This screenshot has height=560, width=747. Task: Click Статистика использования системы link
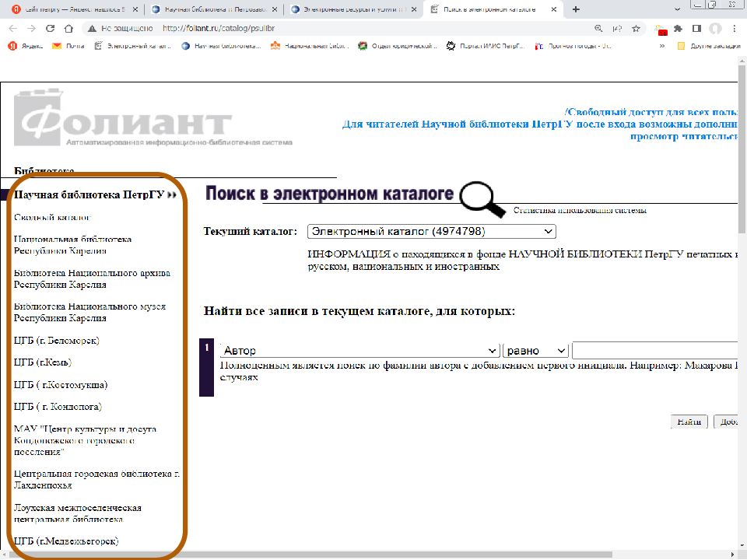pos(580,210)
